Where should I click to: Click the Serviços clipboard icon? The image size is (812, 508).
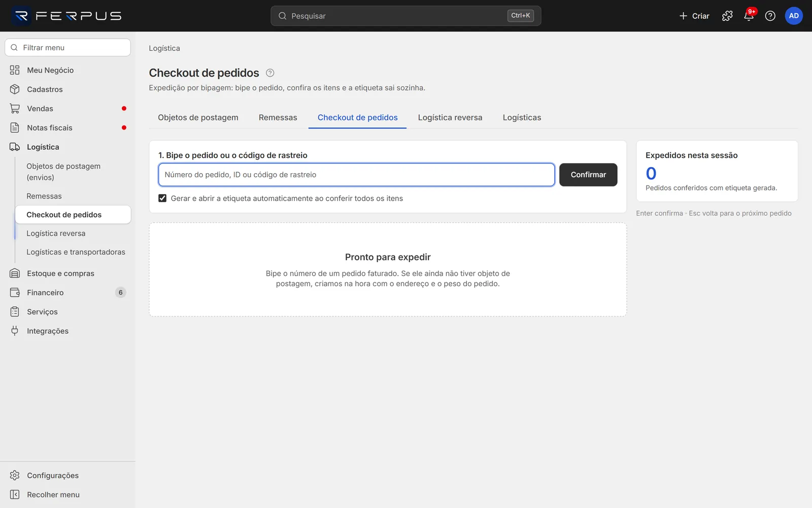click(15, 312)
